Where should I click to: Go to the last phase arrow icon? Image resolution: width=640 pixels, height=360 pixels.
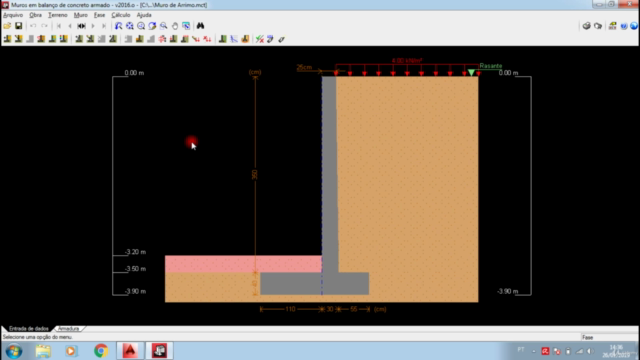pyautogui.click(x=104, y=26)
